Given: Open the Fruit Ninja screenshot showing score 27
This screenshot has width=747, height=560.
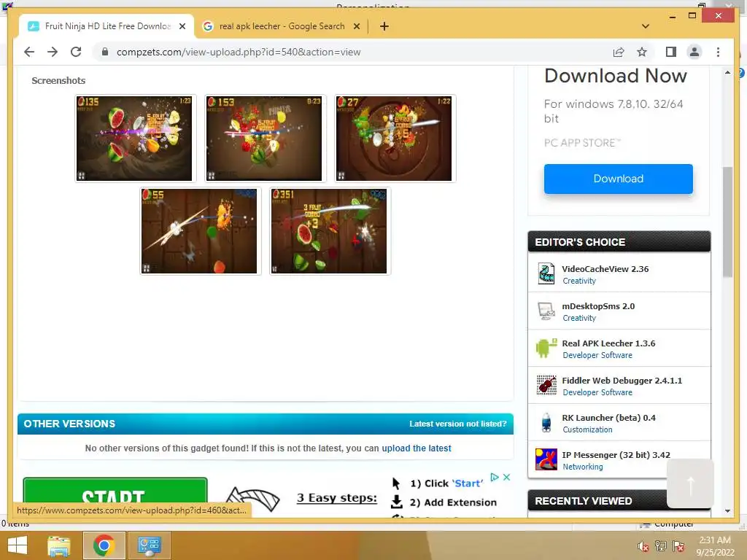Looking at the screenshot, I should [395, 138].
